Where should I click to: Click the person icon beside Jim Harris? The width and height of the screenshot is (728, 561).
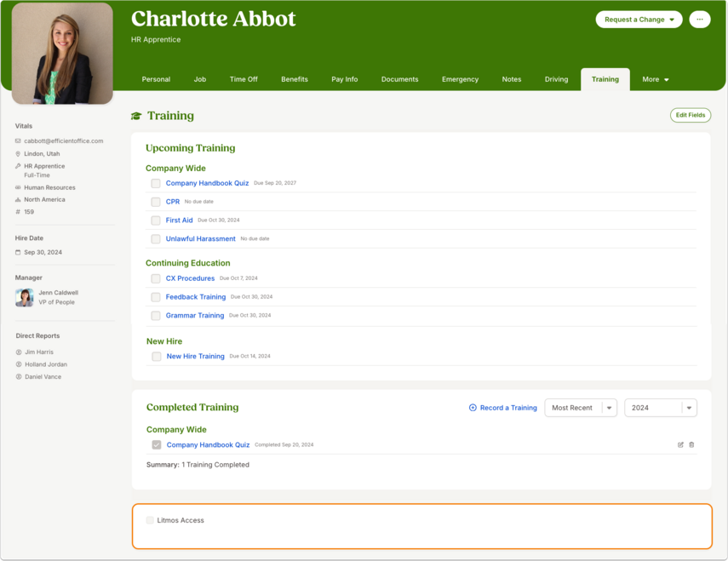(19, 352)
